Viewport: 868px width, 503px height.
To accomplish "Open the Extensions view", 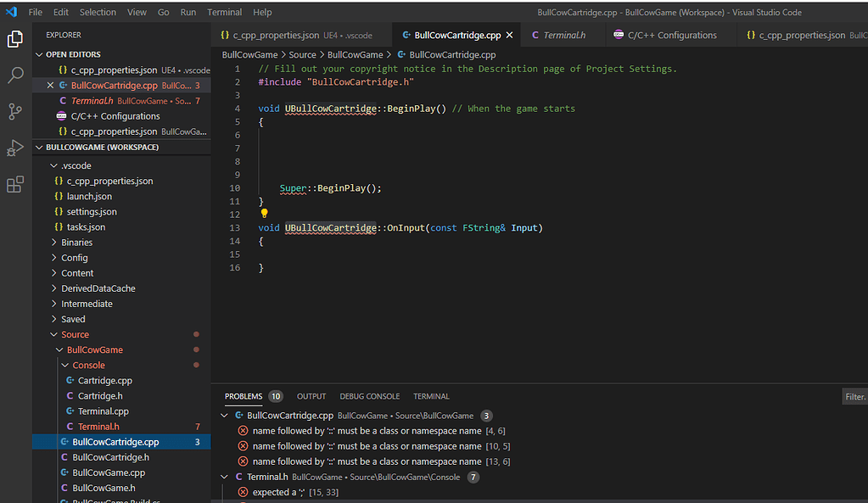I will coord(14,184).
